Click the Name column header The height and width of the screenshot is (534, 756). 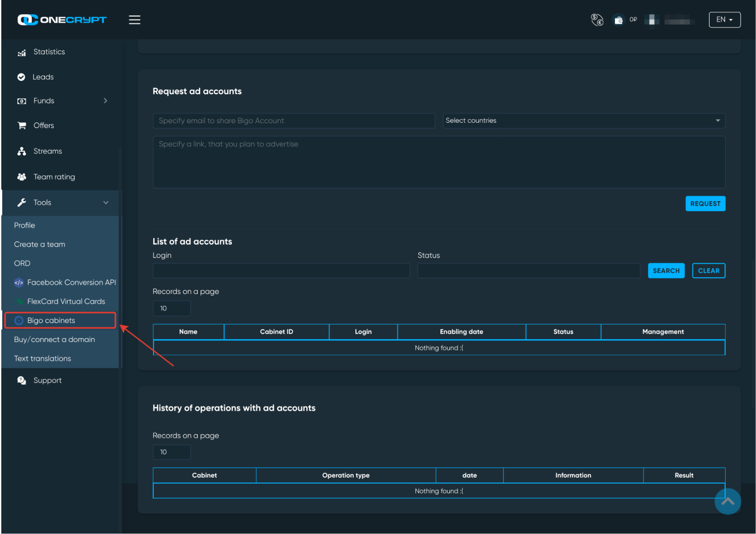(x=188, y=332)
